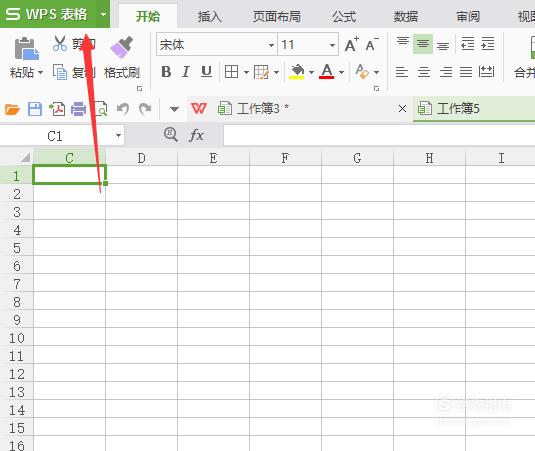
Task: Align text left
Action: tap(402, 72)
